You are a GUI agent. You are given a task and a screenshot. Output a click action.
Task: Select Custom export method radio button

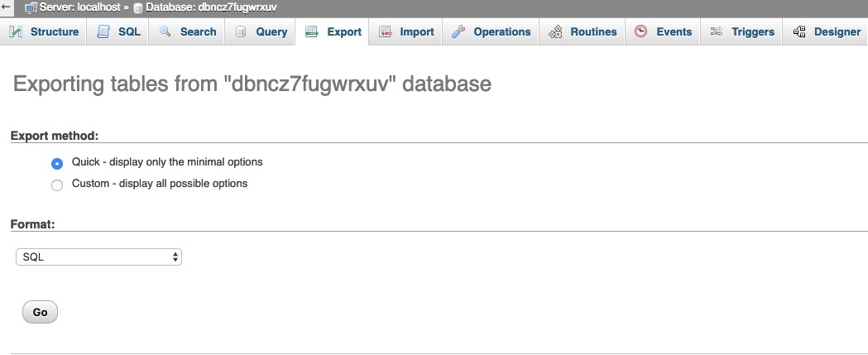click(x=56, y=185)
